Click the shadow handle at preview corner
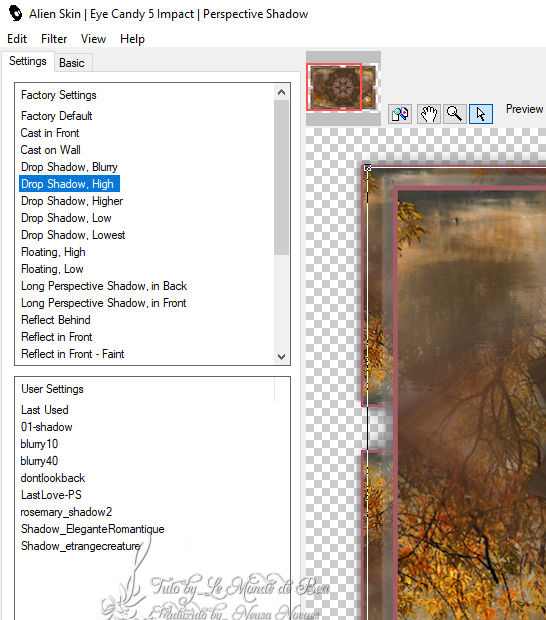The width and height of the screenshot is (546, 620). click(367, 168)
